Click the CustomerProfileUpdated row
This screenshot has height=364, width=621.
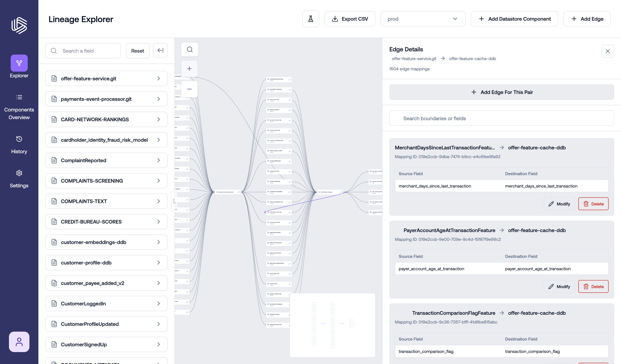(106, 324)
